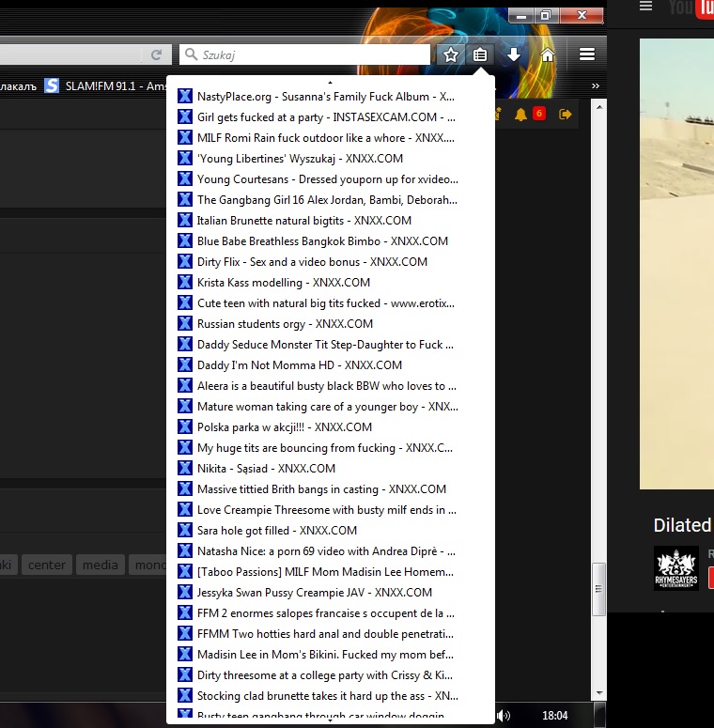Go to the home page icon
Image resolution: width=714 pixels, height=728 pixels.
tap(548, 54)
